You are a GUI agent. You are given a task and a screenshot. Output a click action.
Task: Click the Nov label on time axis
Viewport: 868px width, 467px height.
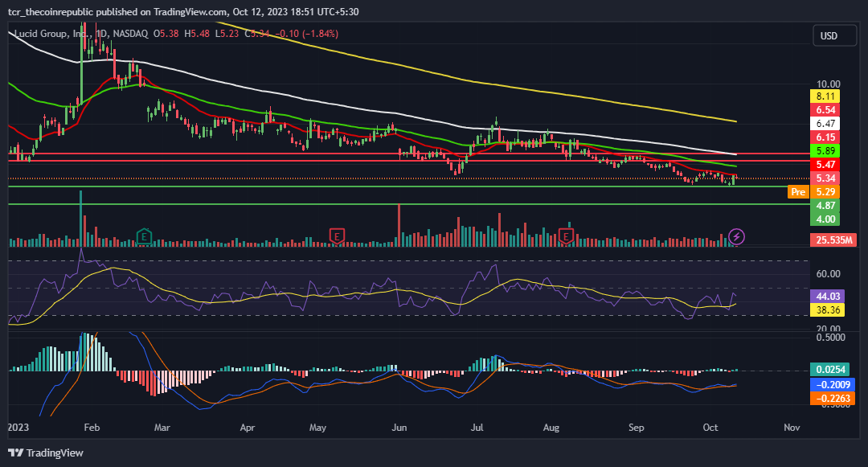tap(792, 427)
